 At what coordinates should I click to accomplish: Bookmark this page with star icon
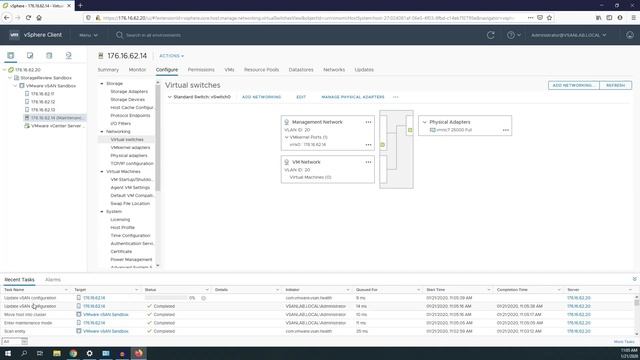click(549, 18)
